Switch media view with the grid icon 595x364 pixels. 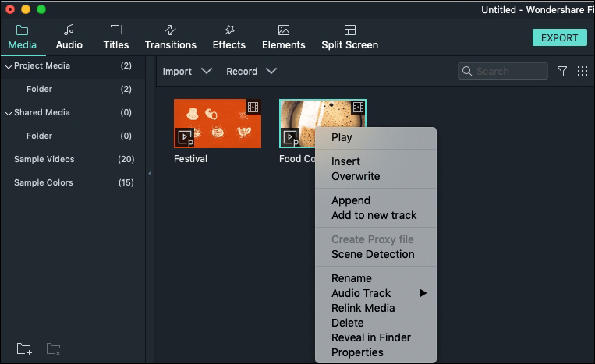(582, 71)
